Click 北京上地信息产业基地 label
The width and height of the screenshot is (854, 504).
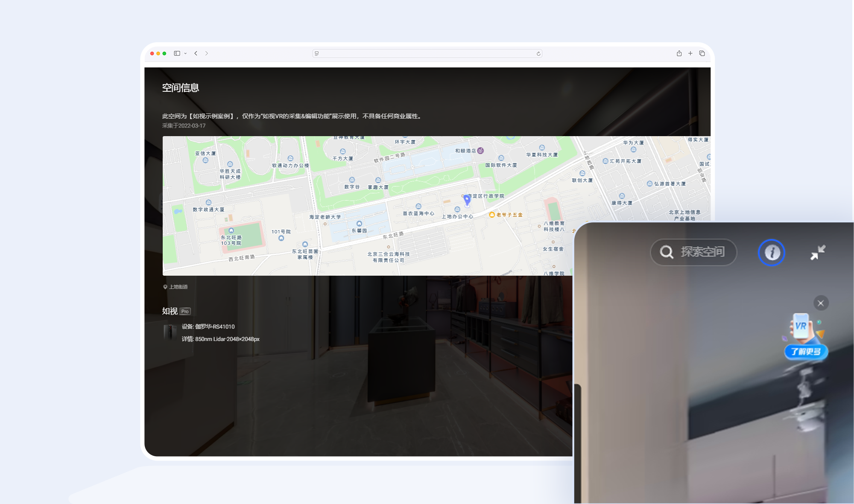point(684,216)
